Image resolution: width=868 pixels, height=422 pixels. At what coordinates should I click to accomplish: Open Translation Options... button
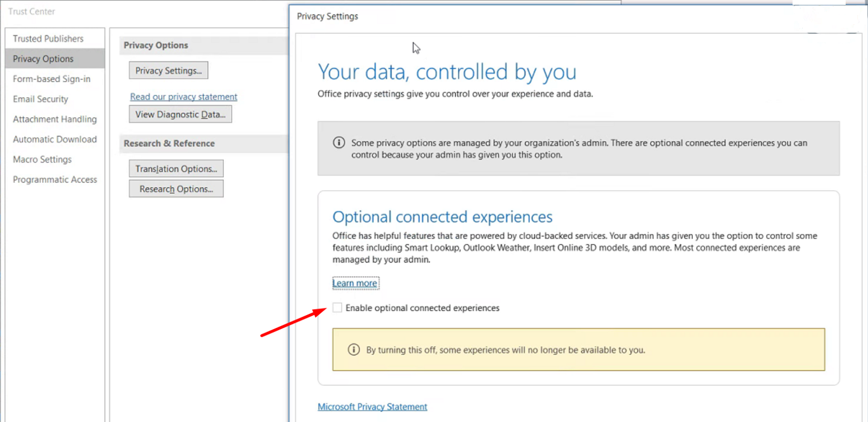176,168
